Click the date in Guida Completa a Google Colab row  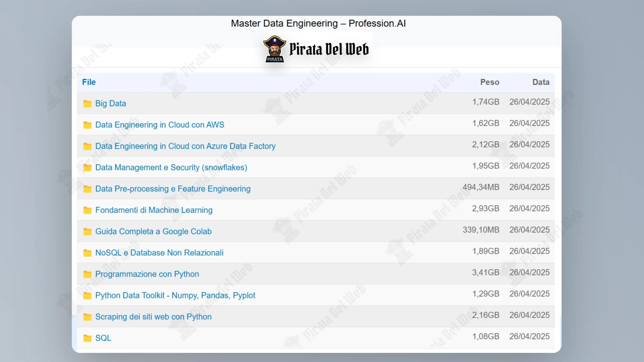[x=529, y=230]
